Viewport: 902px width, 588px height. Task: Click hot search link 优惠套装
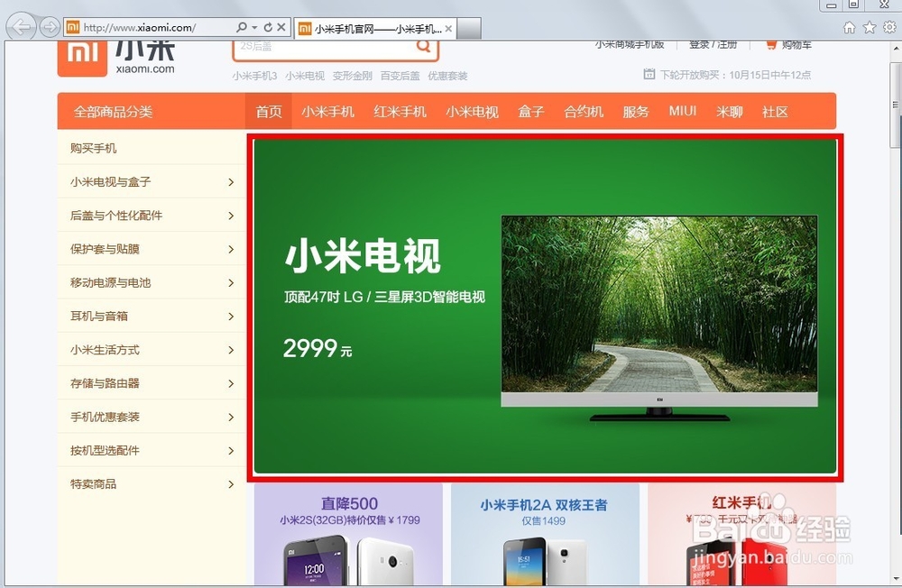point(447,76)
